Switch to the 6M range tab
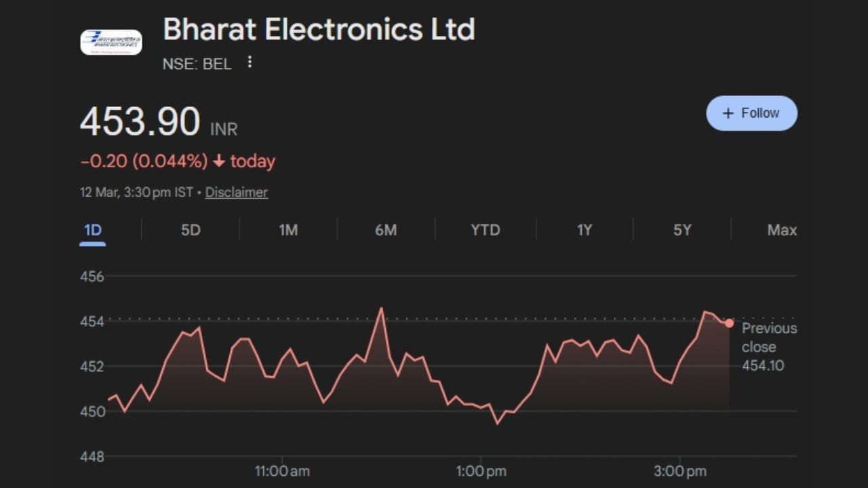Screen dimensions: 868x488 [x=386, y=230]
